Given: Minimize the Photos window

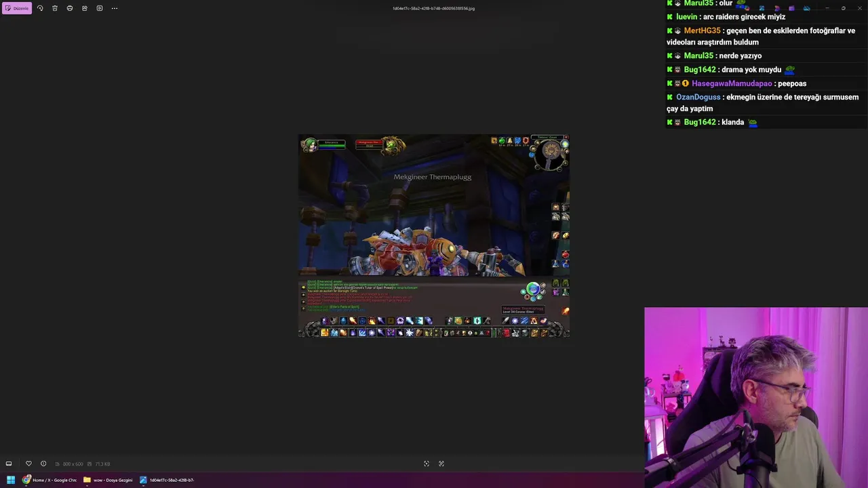Looking at the screenshot, I should tap(827, 8).
